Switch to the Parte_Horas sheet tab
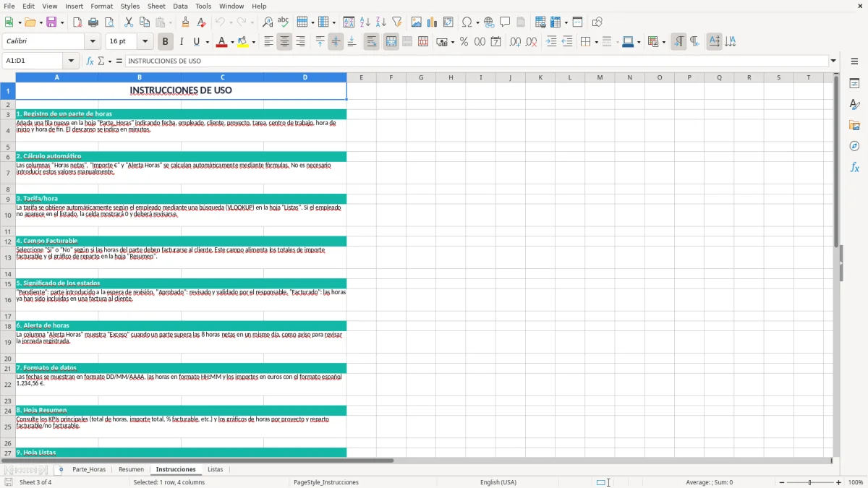 pyautogui.click(x=89, y=470)
